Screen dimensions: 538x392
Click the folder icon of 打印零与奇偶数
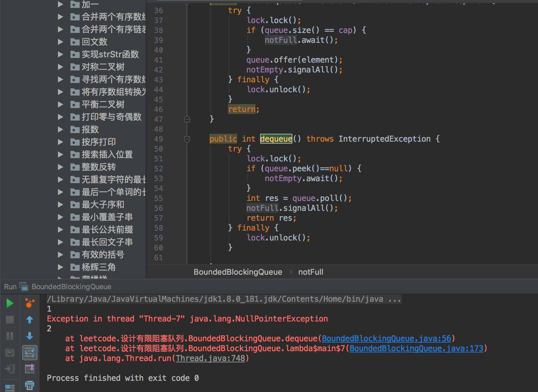75,117
